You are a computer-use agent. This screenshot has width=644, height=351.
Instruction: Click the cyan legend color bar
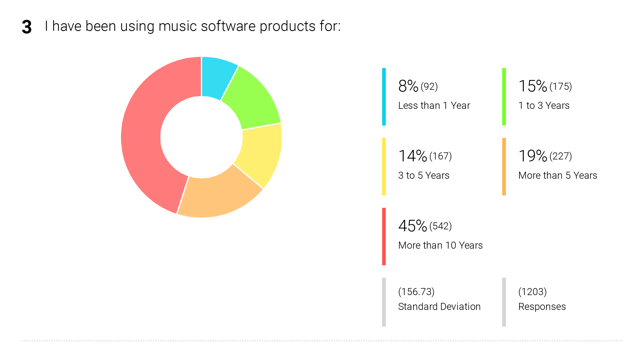(384, 97)
